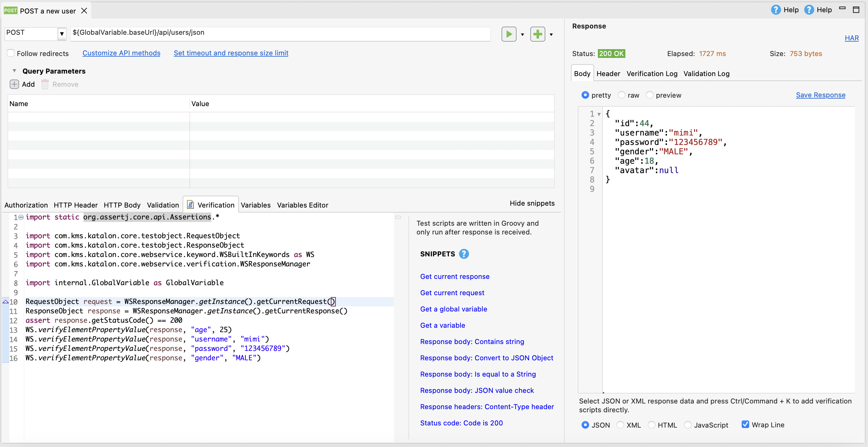Screen dimensions: 868x447
Task: Collapse the import block fold marker on line 1
Action: tap(21, 217)
